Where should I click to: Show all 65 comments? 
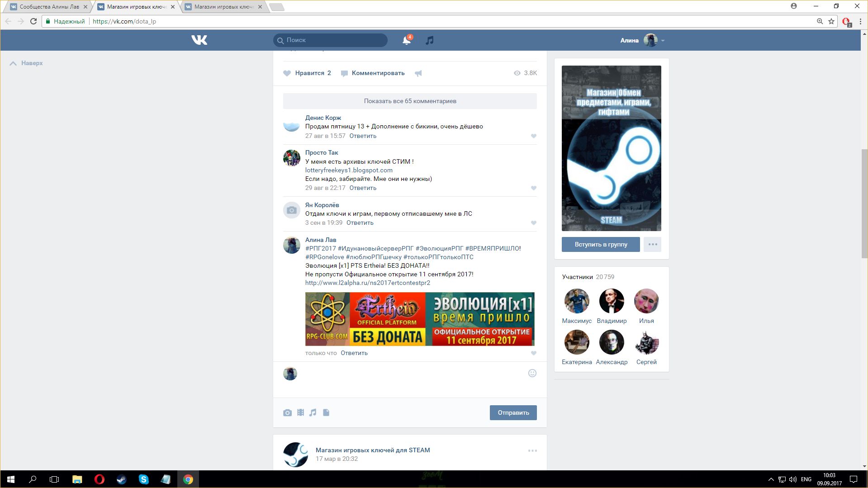point(410,101)
